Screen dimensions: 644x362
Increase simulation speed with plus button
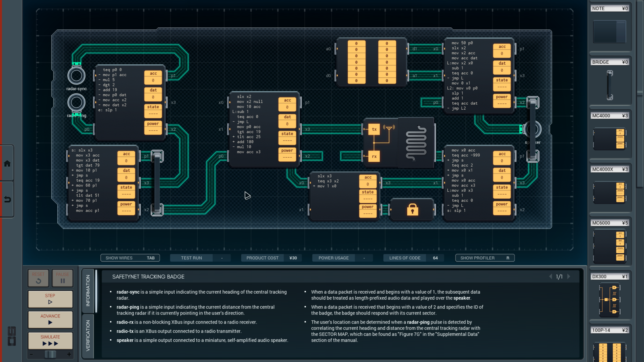[69, 354]
